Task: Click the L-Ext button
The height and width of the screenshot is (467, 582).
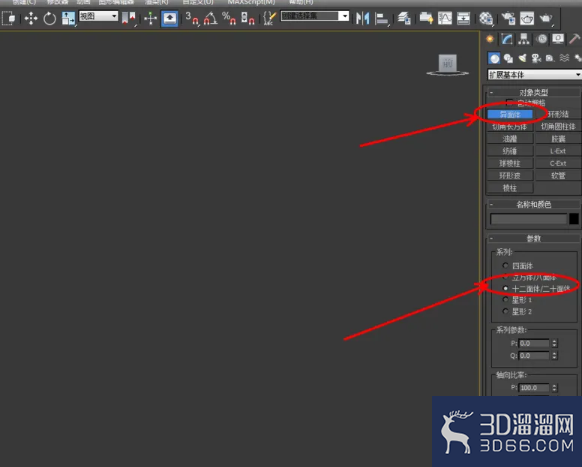Action: point(558,151)
